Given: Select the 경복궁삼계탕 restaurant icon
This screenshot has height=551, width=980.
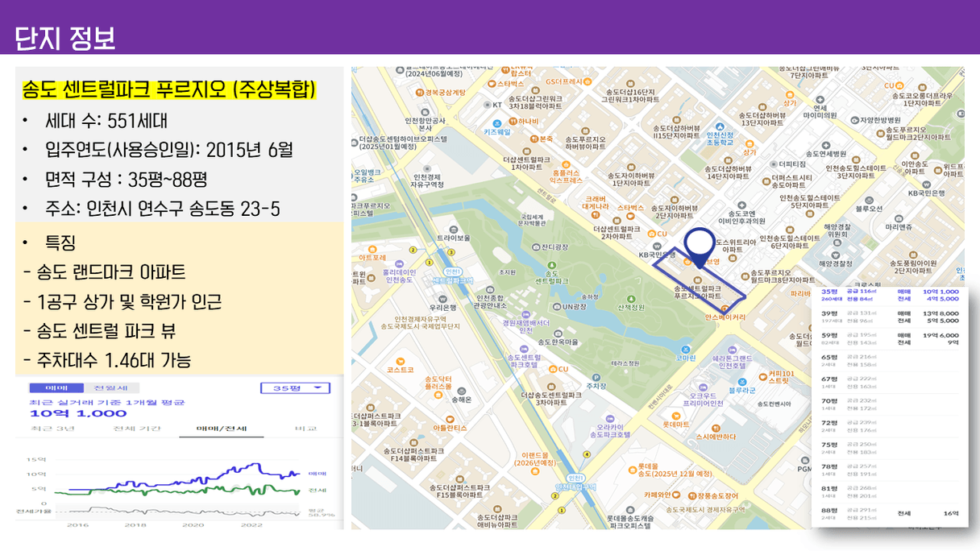Looking at the screenshot, I should click(420, 93).
